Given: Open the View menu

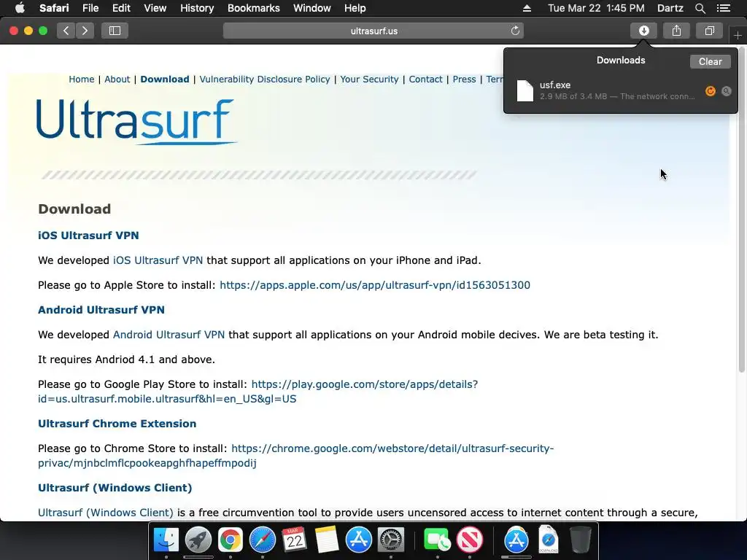Looking at the screenshot, I should pyautogui.click(x=155, y=8).
